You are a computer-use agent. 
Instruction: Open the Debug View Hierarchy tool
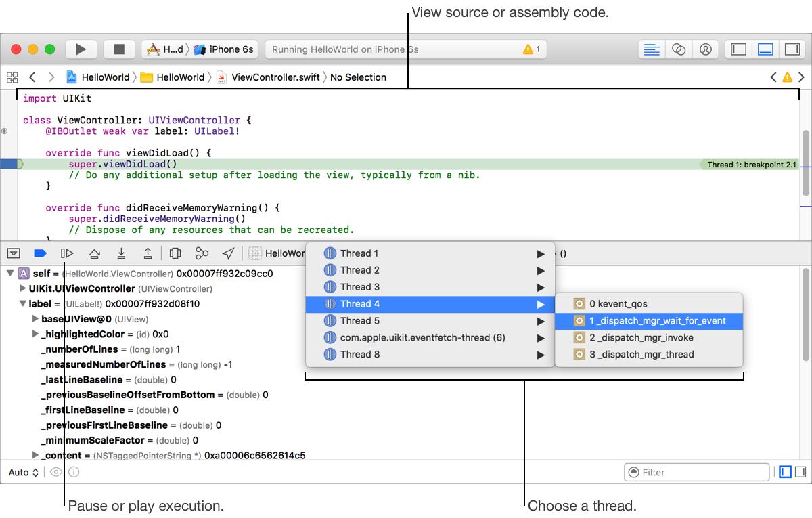(x=175, y=253)
